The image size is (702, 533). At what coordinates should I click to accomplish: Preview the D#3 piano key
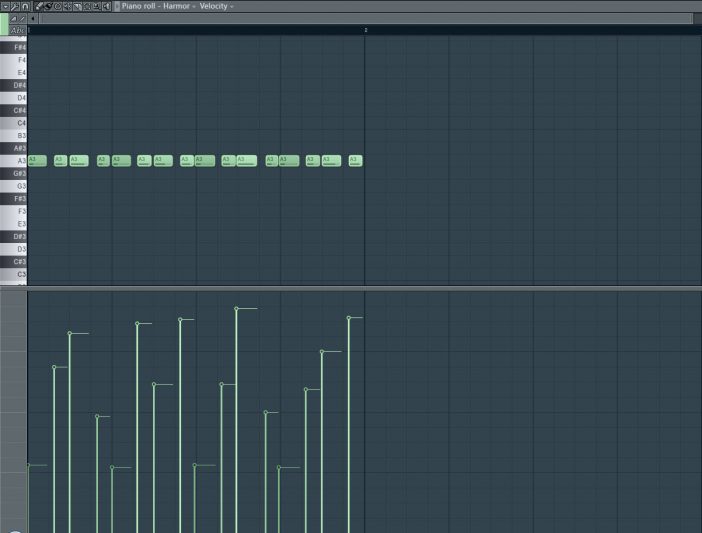point(13,236)
